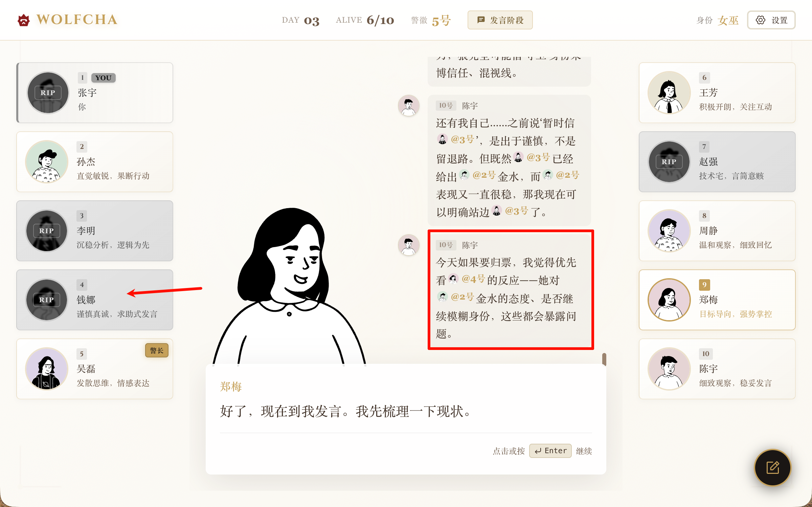Image resolution: width=812 pixels, height=507 pixels.
Task: Click 王芳's avatar on player 6 card
Action: click(x=669, y=93)
